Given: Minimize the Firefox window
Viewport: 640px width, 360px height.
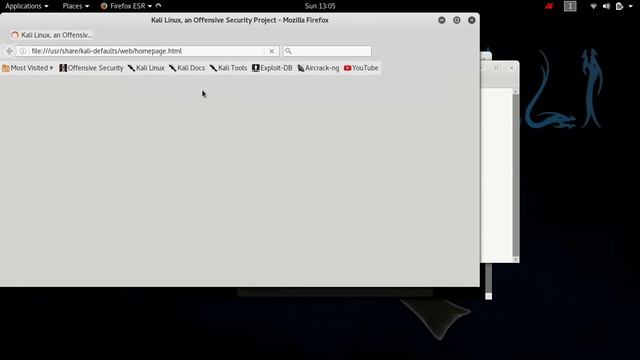Looking at the screenshot, I should pos(442,20).
